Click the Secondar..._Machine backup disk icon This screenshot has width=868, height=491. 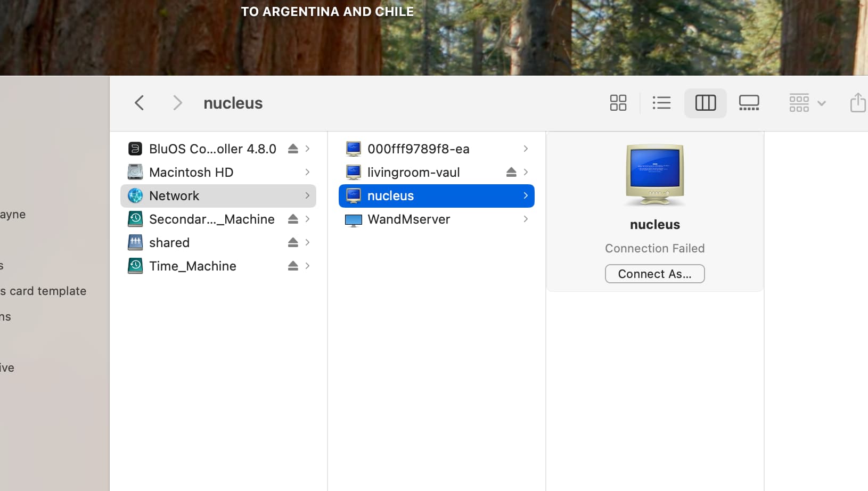coord(135,219)
